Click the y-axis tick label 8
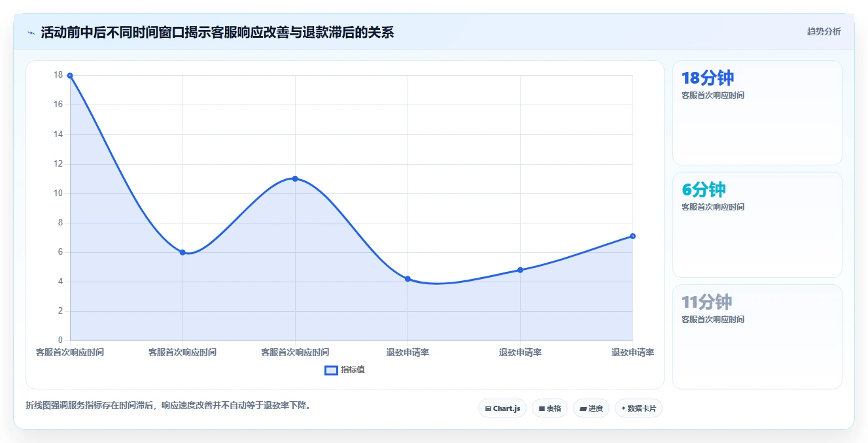 [x=61, y=222]
